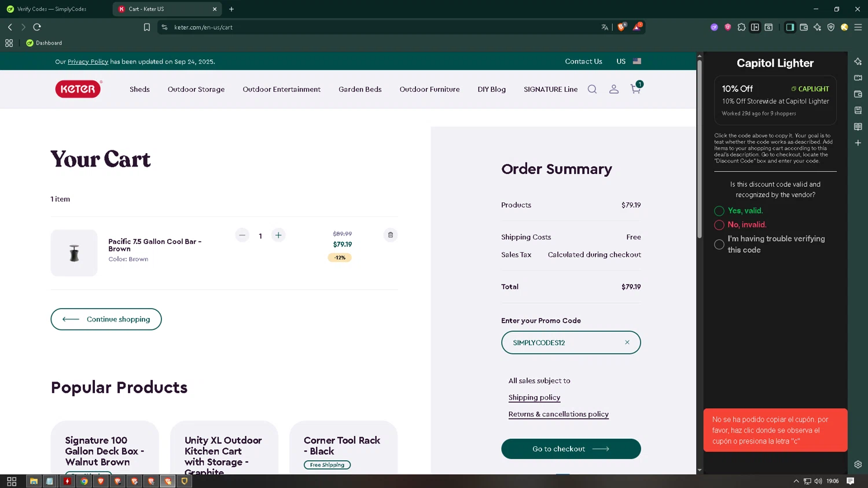Open the Pacific Cool Bar product thumbnail

pos(74,253)
